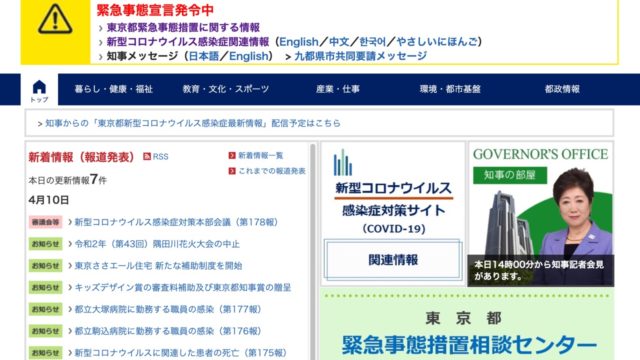Click the 審議会等 pink label tag
640x360 pixels.
point(45,222)
